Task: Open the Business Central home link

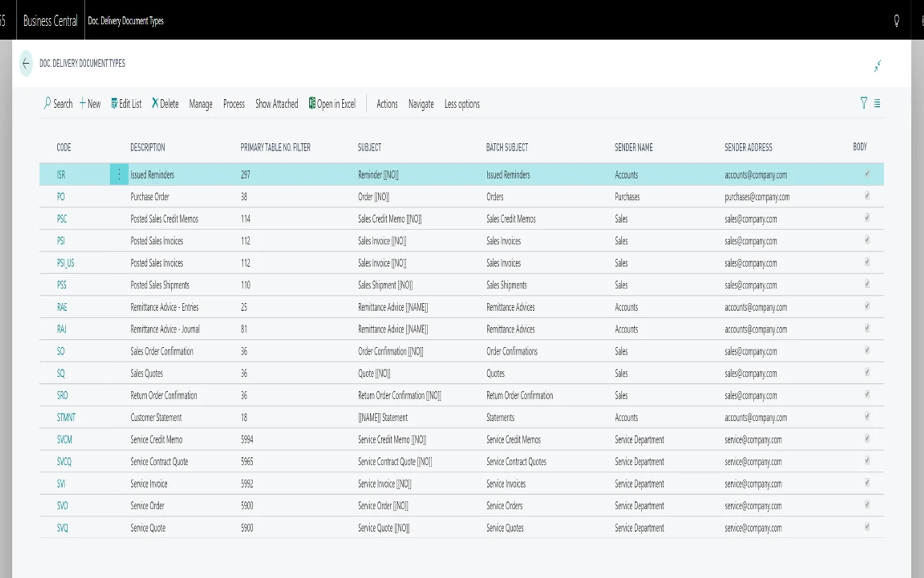Action: [50, 21]
